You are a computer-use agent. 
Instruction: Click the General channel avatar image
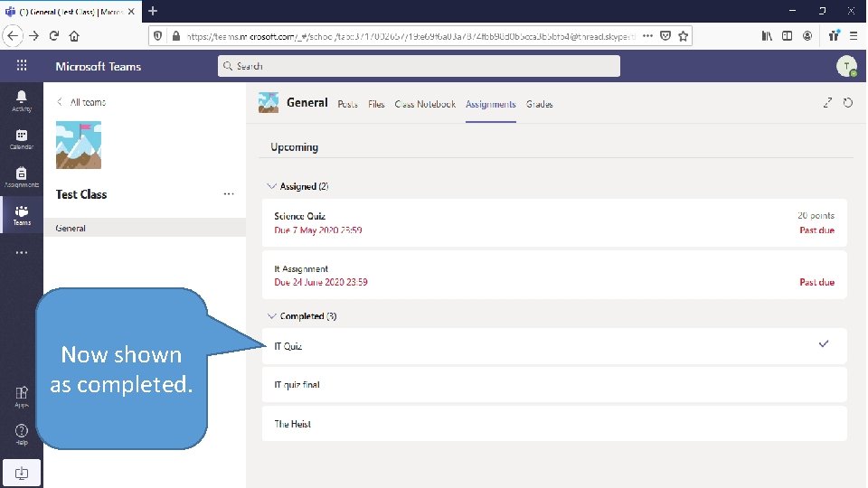click(269, 103)
